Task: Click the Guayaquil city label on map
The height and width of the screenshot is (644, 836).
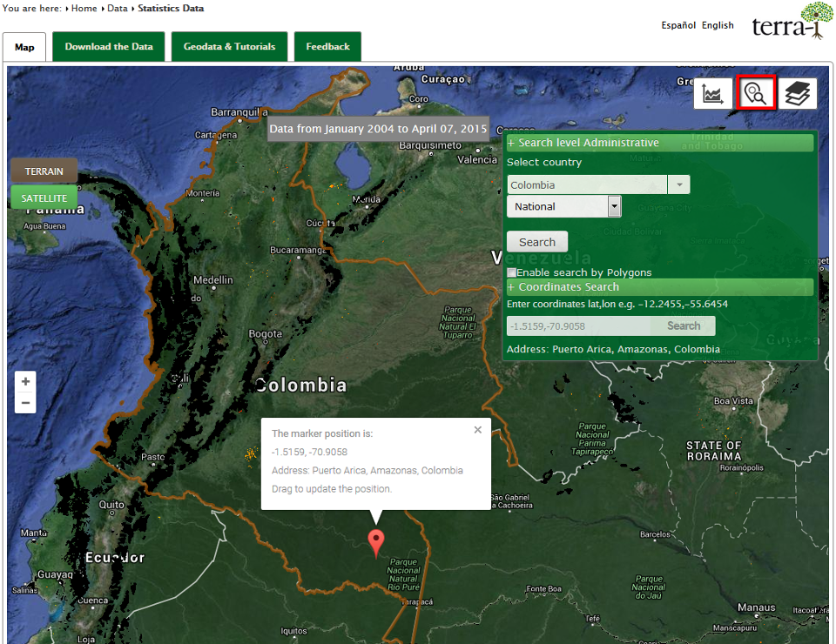Action: pos(55,574)
